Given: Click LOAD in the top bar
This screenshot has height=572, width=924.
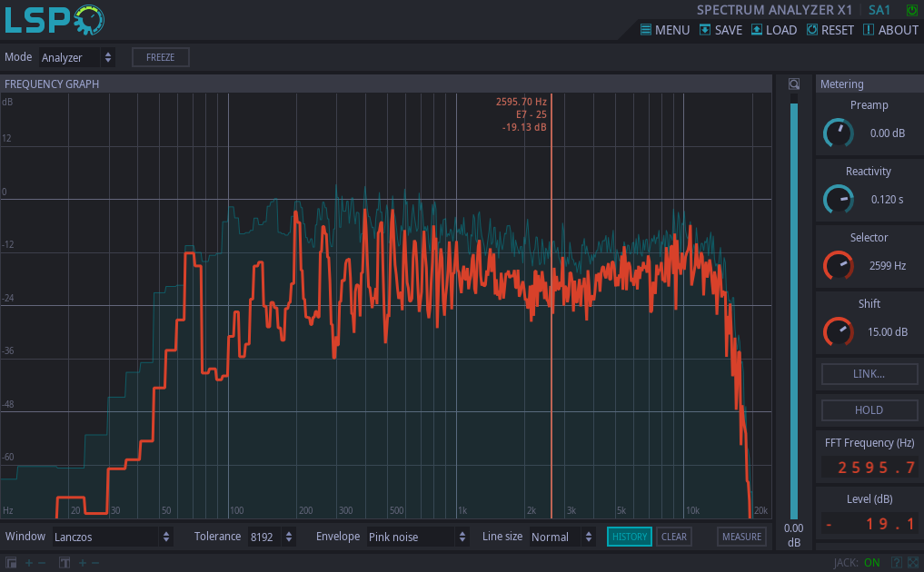Looking at the screenshot, I should [774, 30].
